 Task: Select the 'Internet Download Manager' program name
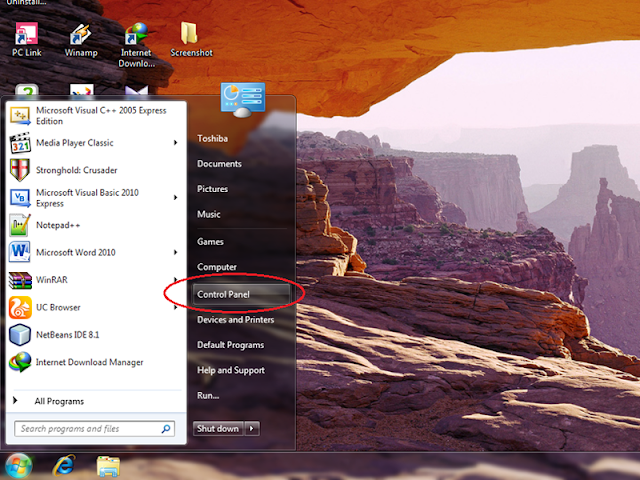click(x=89, y=362)
